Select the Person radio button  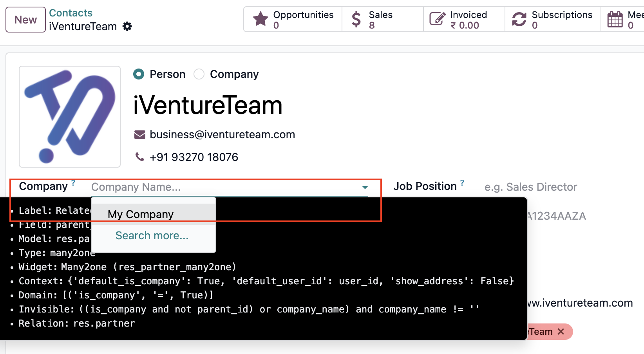tap(139, 74)
